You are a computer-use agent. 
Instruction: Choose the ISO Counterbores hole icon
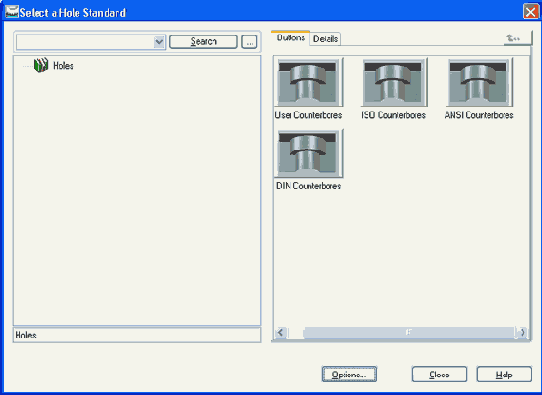coord(394,82)
